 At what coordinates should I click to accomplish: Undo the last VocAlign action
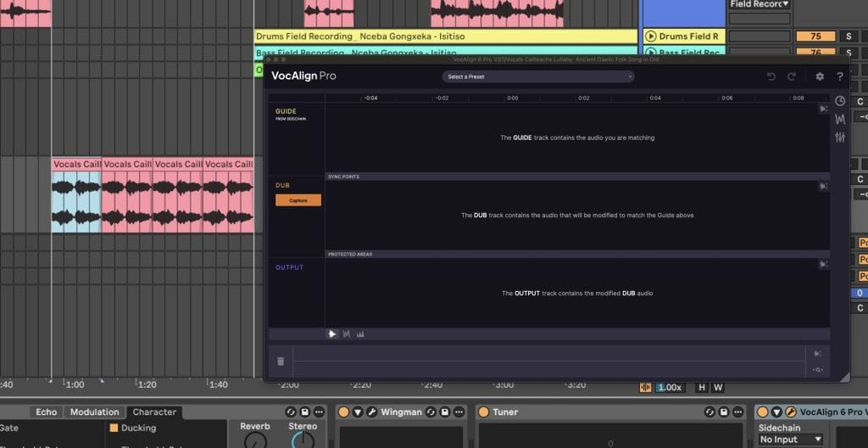click(x=771, y=76)
